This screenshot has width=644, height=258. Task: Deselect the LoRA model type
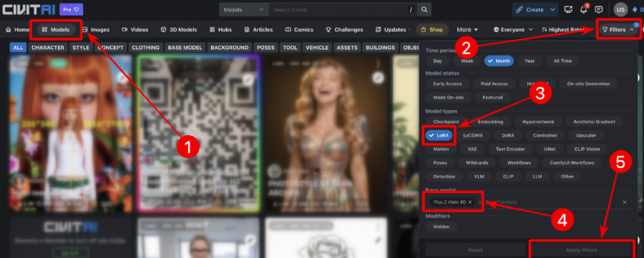point(440,135)
